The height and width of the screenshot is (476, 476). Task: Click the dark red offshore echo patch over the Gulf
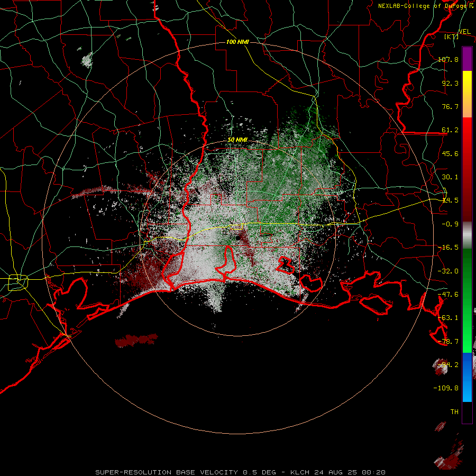[x=136, y=340]
